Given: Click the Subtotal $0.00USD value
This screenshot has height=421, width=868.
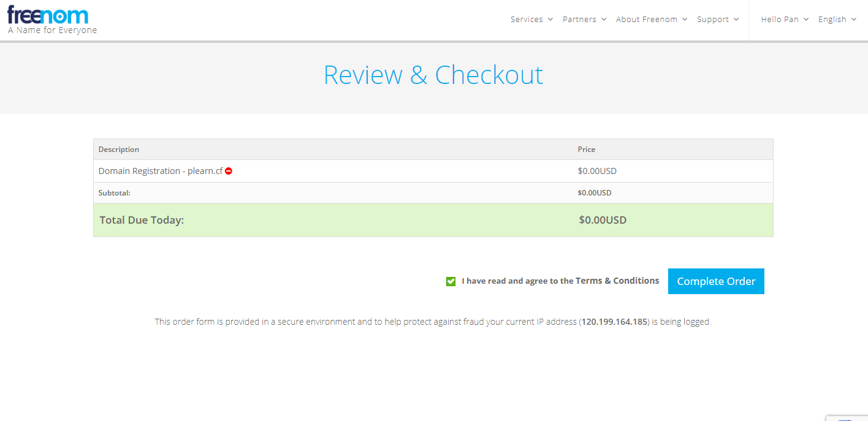Looking at the screenshot, I should pos(595,193).
